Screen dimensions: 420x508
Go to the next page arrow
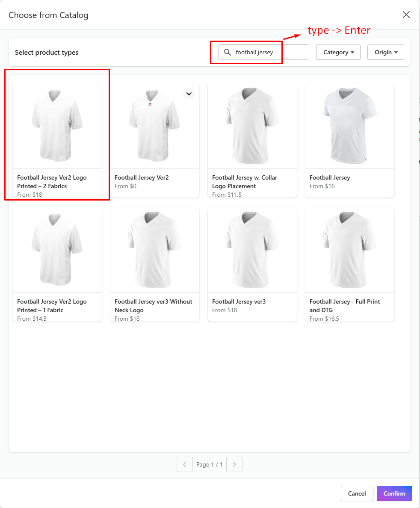coord(234,464)
